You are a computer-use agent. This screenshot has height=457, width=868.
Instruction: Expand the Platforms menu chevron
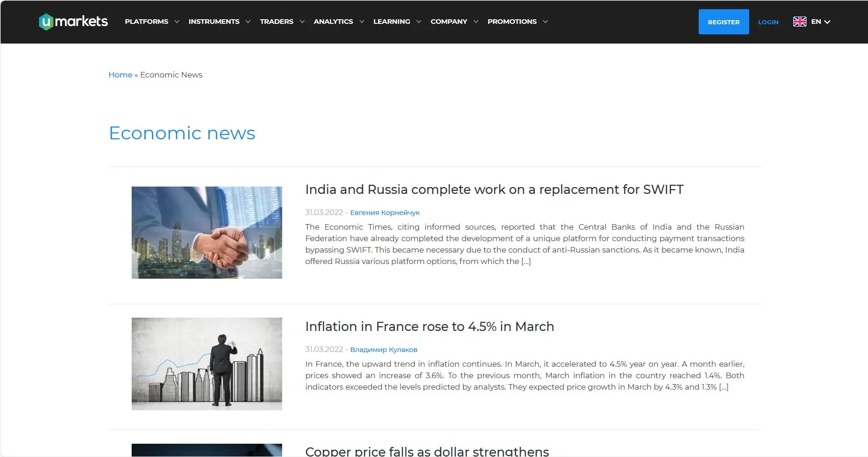pyautogui.click(x=177, y=22)
